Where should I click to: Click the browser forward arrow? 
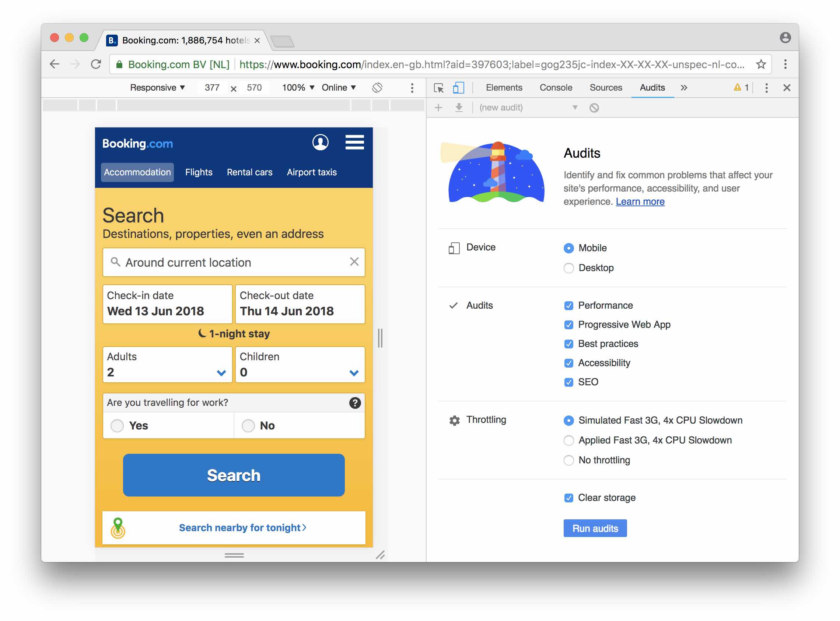coord(75,64)
